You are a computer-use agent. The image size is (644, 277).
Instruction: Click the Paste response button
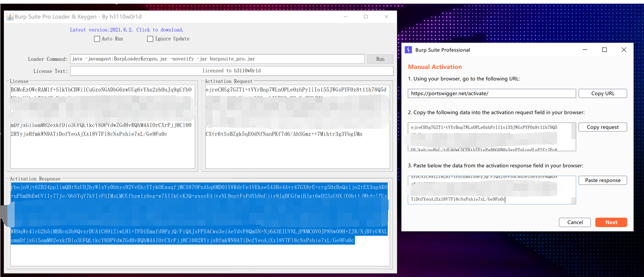603,180
